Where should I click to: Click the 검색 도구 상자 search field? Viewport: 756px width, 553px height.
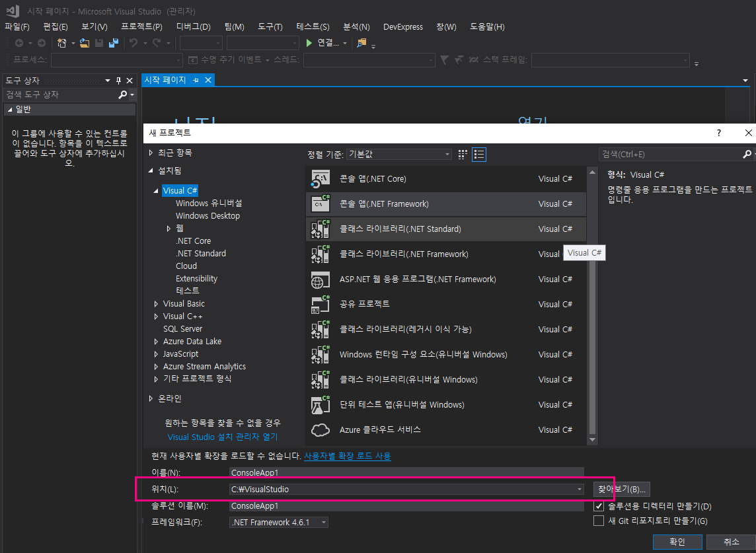(x=60, y=95)
